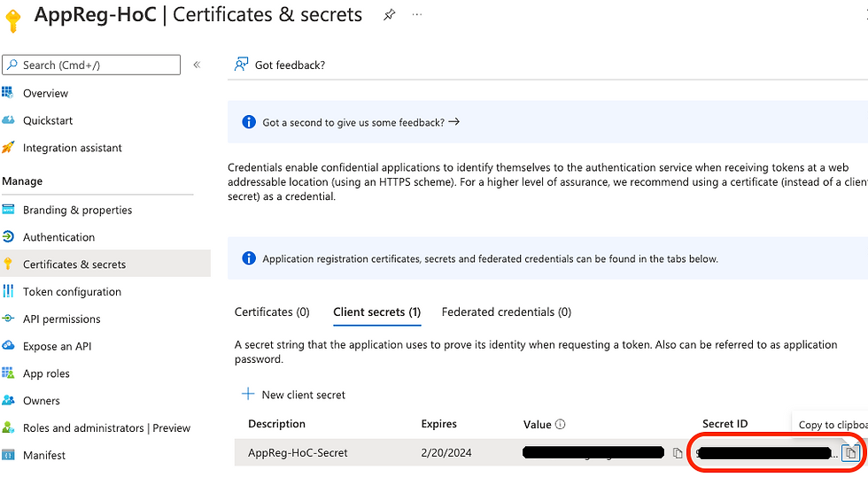Select the 2/20/2024 expiry date
Viewport: 868px width, 477px height.
pos(446,452)
